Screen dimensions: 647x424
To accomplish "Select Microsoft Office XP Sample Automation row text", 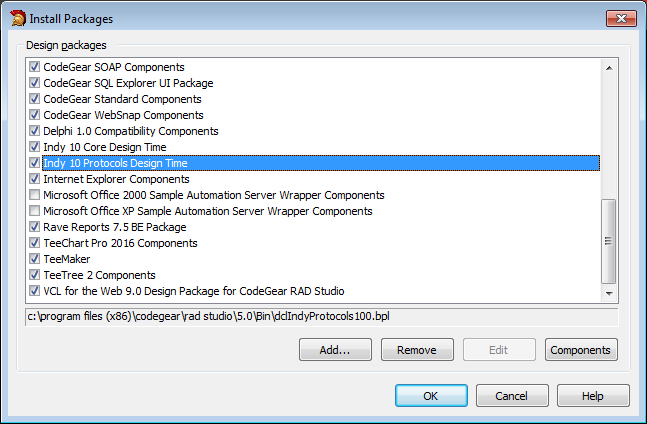I will point(208,211).
